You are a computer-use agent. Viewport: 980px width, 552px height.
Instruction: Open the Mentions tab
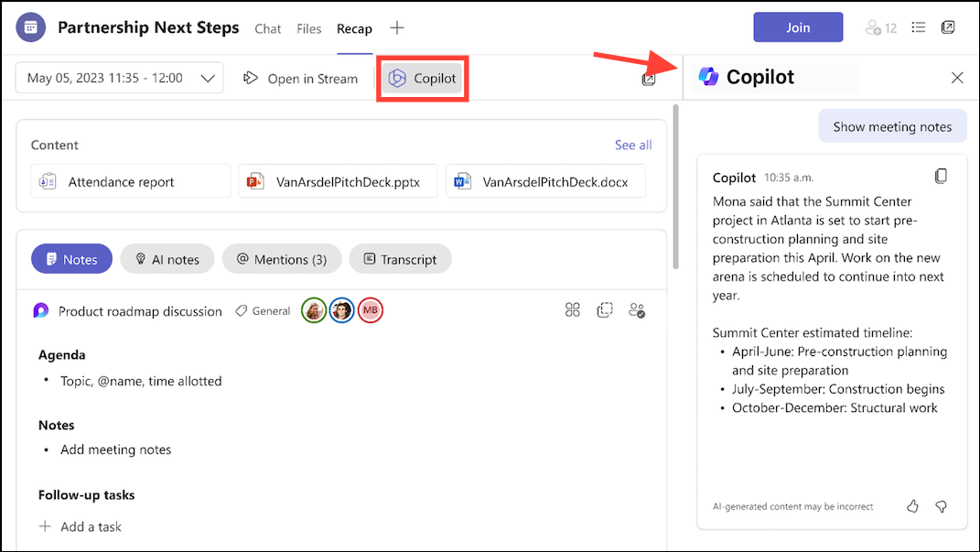(282, 259)
